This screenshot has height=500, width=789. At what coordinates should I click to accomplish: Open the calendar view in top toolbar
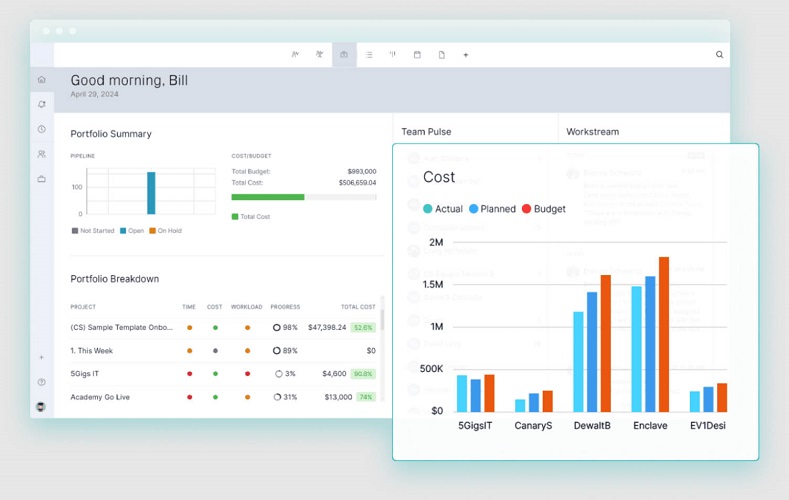417,55
